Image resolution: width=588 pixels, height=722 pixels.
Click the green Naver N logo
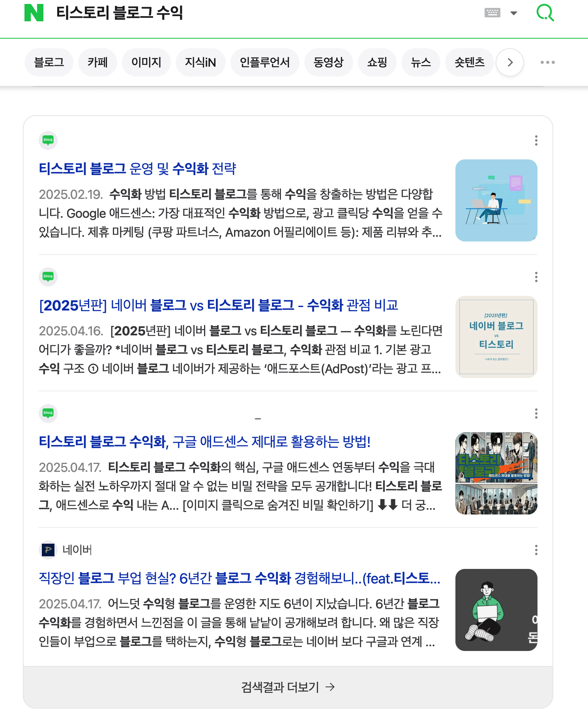(34, 13)
